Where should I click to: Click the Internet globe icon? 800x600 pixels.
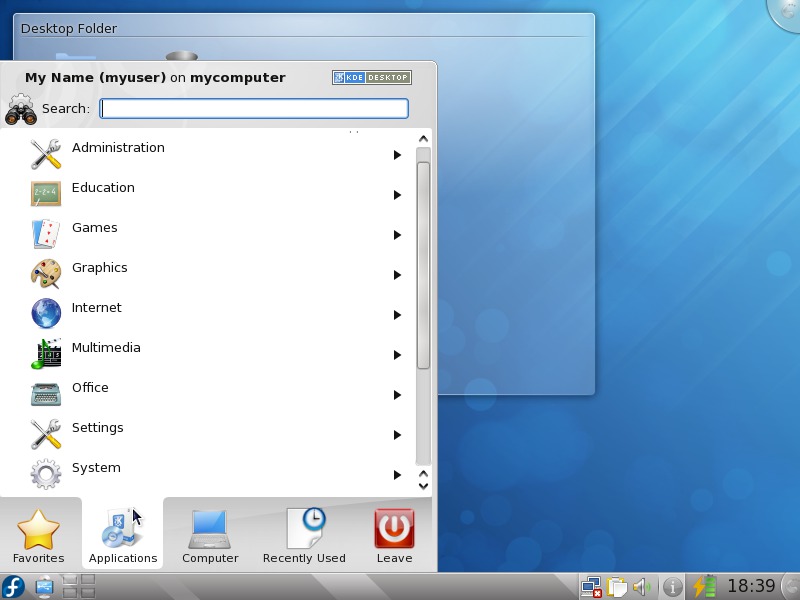click(x=46, y=313)
